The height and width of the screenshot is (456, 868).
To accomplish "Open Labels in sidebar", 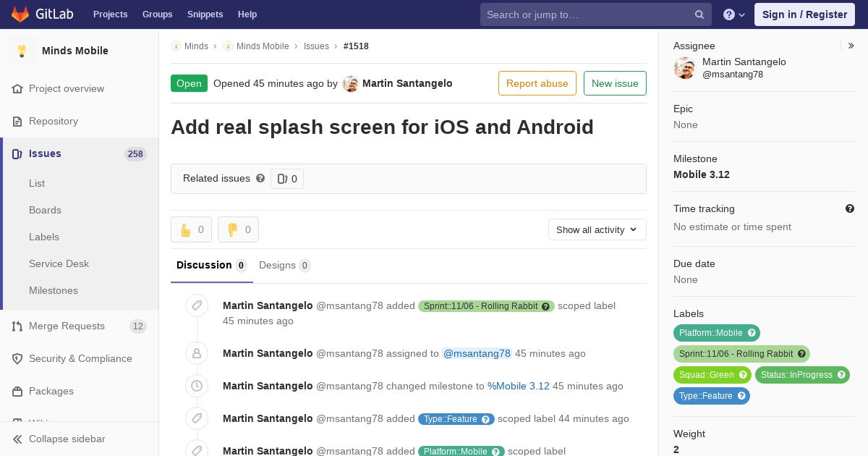I will [x=44, y=237].
